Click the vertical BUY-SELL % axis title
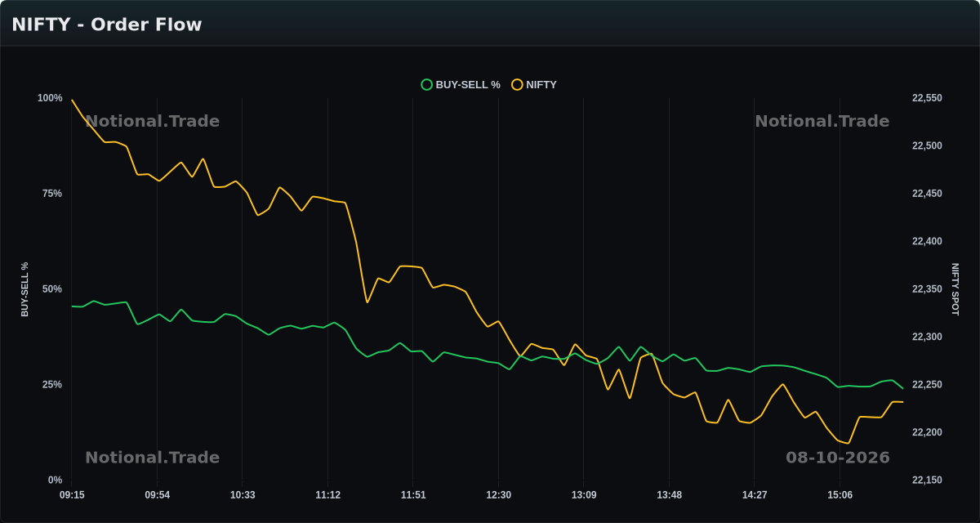The width and height of the screenshot is (980, 523). coord(24,289)
